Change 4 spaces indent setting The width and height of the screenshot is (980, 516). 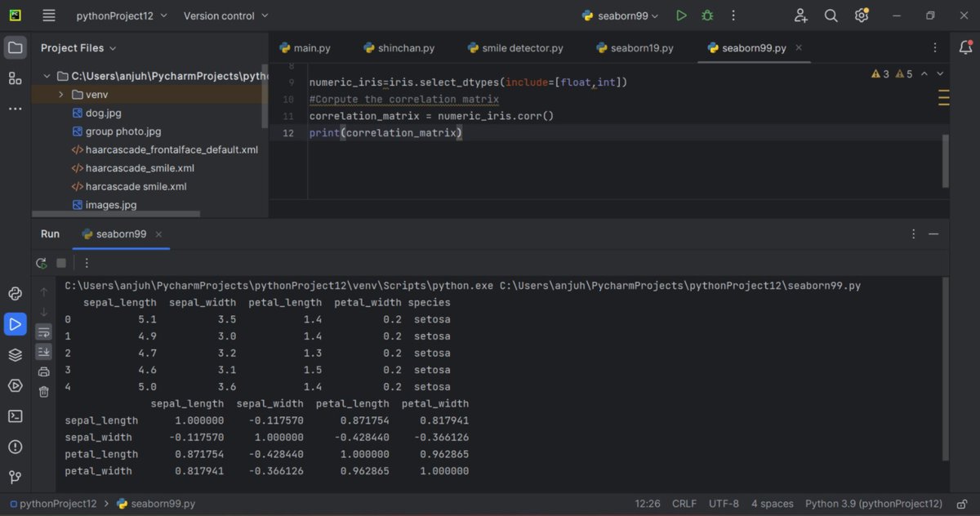pyautogui.click(x=773, y=504)
